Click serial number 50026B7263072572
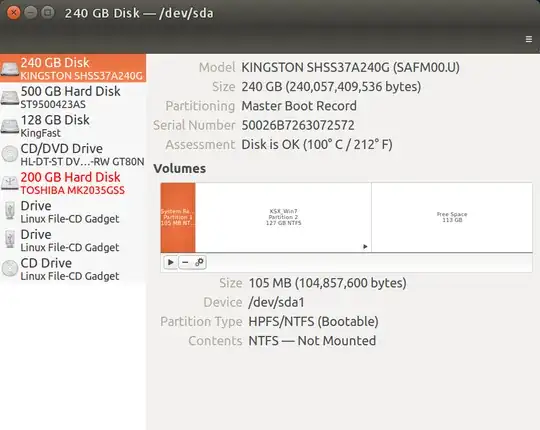 click(298, 125)
